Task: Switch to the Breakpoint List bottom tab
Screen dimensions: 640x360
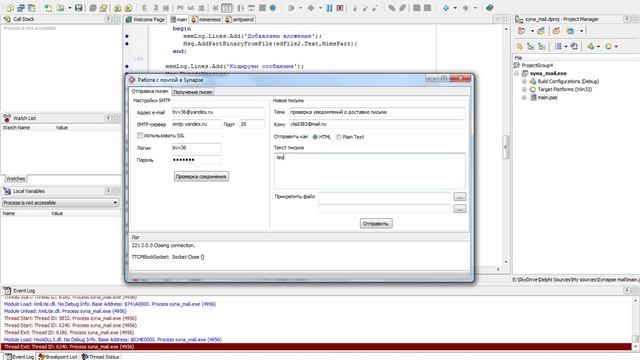Action: tap(58, 357)
